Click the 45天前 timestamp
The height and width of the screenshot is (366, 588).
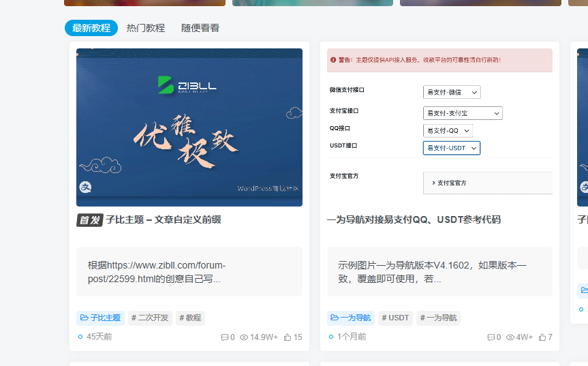(99, 337)
